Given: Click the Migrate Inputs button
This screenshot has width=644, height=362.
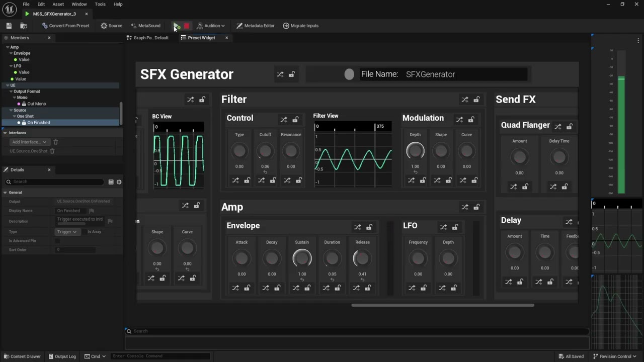Looking at the screenshot, I should pyautogui.click(x=300, y=26).
